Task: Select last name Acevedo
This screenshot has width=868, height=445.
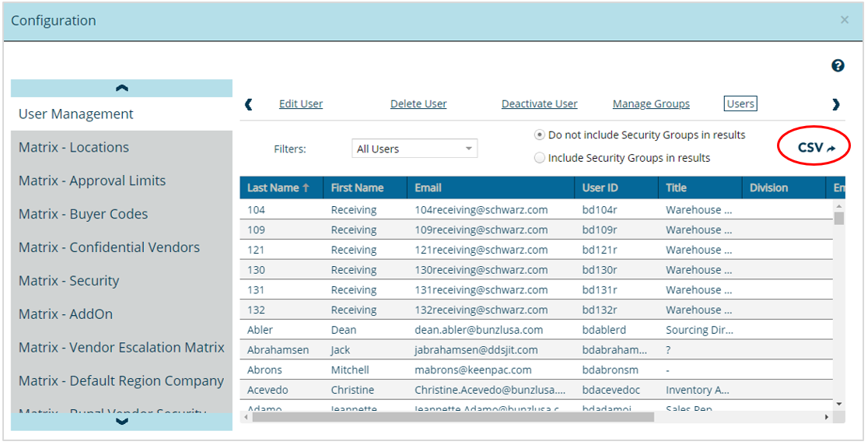Action: (x=268, y=391)
